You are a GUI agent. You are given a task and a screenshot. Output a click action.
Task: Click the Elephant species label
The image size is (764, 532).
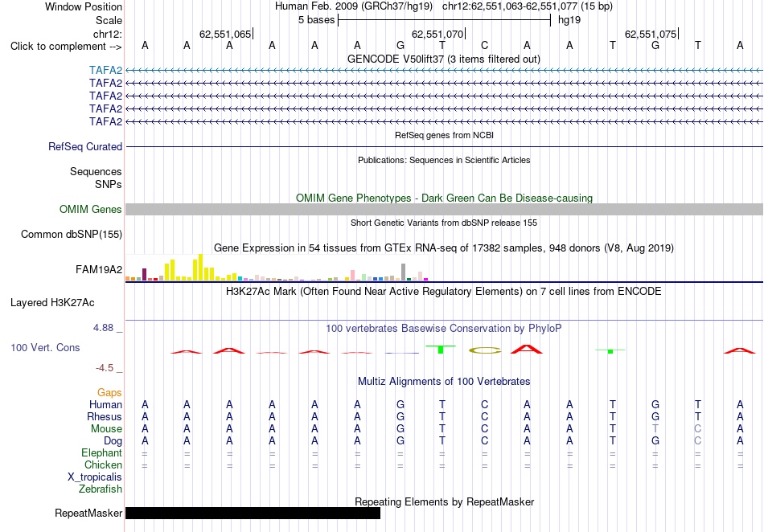click(x=102, y=453)
